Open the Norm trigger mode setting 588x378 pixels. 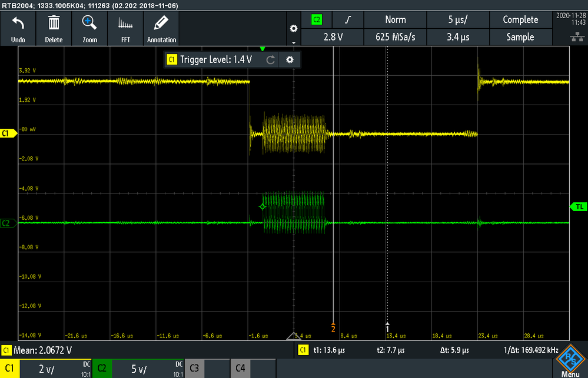[396, 20]
